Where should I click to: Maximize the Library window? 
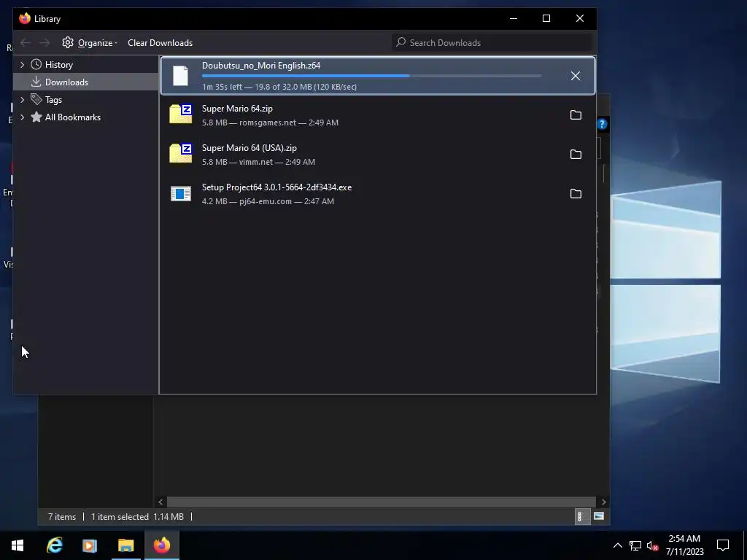pos(546,18)
